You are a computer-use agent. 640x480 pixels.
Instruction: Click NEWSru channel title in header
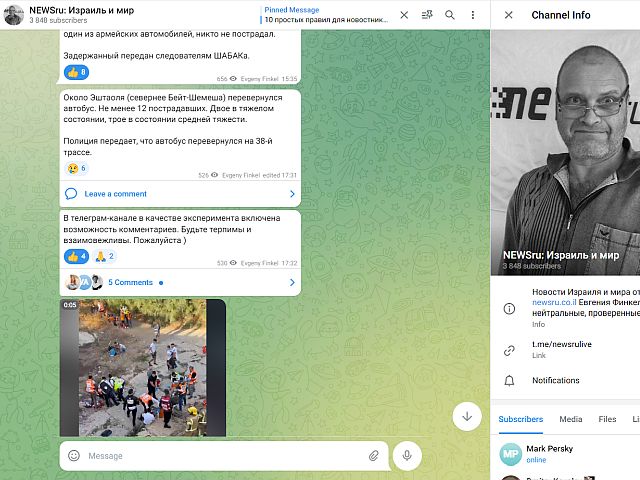coord(82,10)
